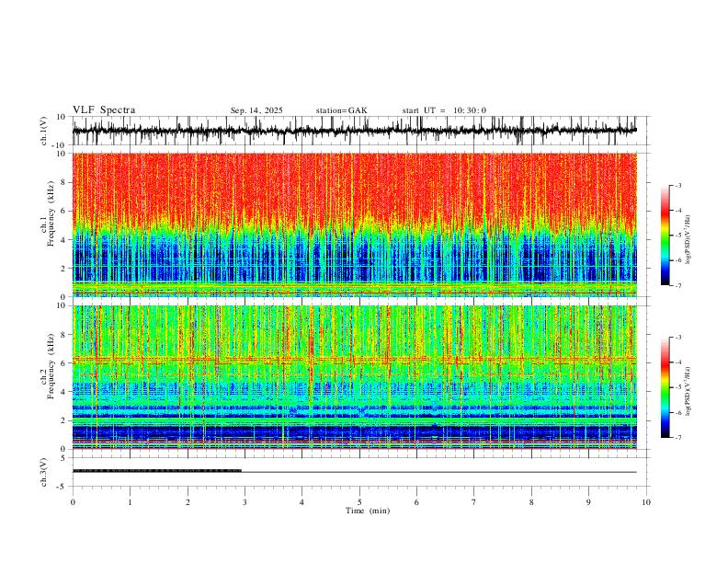Image resolution: width=728 pixels, height=563 pixels.
Task: Click the time axis tick label "2"
Action: pyautogui.click(x=188, y=502)
